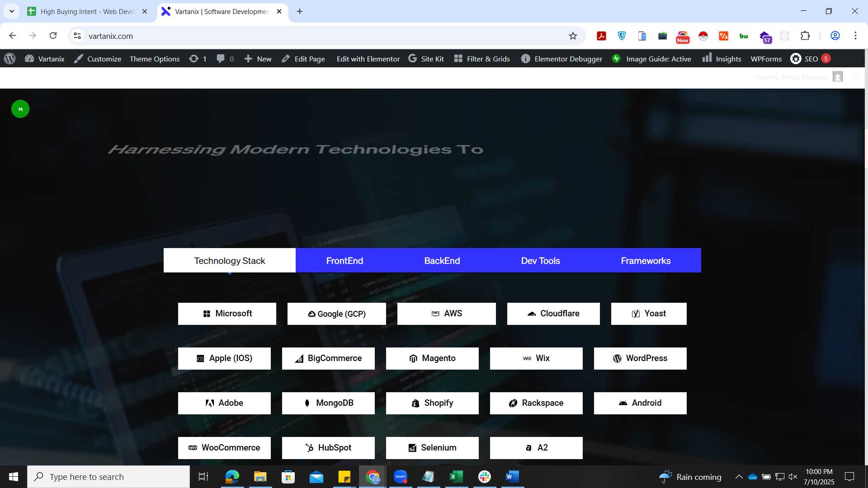Viewport: 868px width, 488px height.
Task: Open a new browser tab
Action: tap(300, 11)
